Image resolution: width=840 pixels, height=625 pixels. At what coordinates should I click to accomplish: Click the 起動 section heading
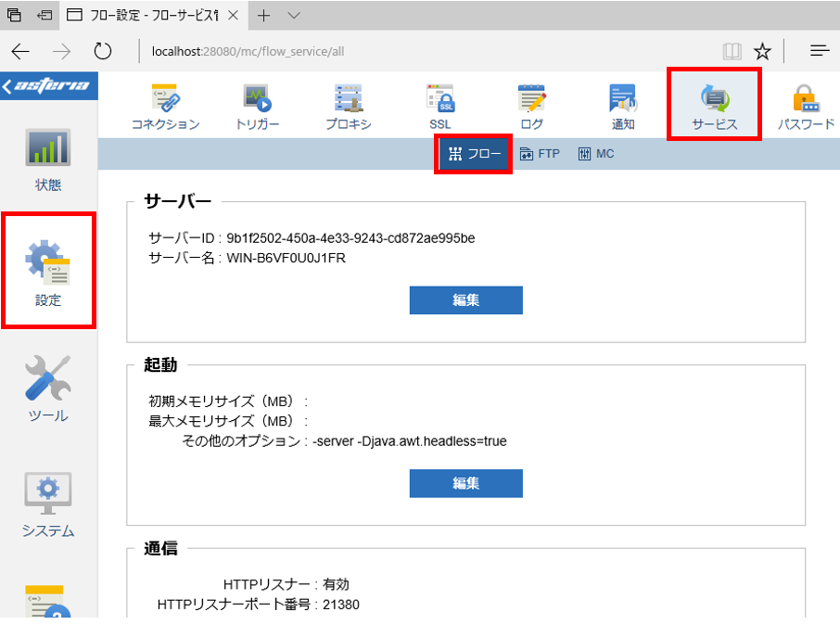point(160,365)
